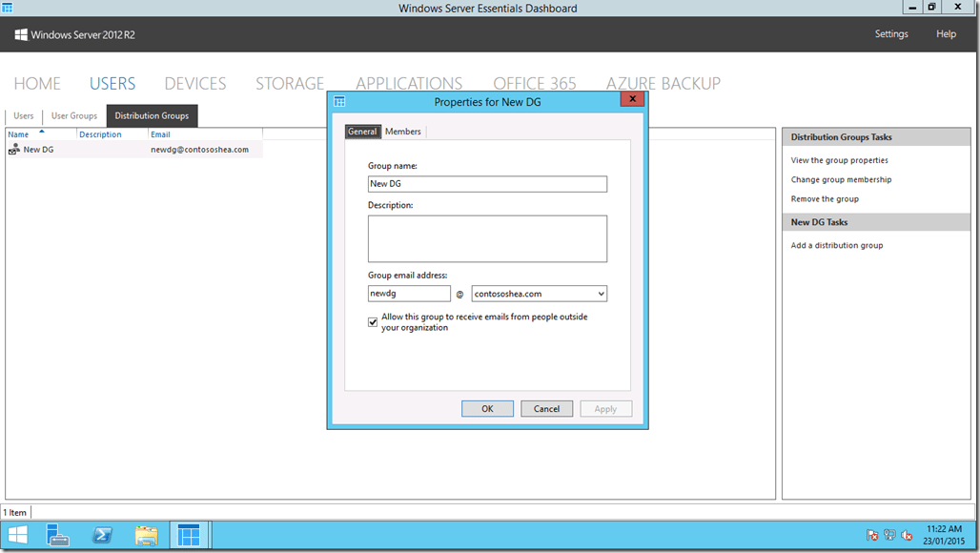Open the User Groups tab
Screen dimensions: 980x553
[x=73, y=115]
